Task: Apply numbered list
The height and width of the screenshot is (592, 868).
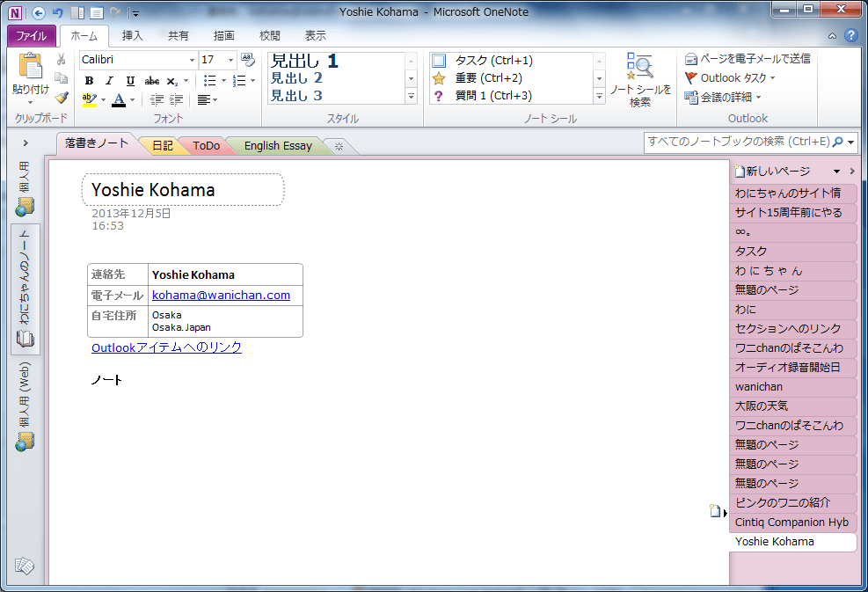Action: pyautogui.click(x=239, y=81)
